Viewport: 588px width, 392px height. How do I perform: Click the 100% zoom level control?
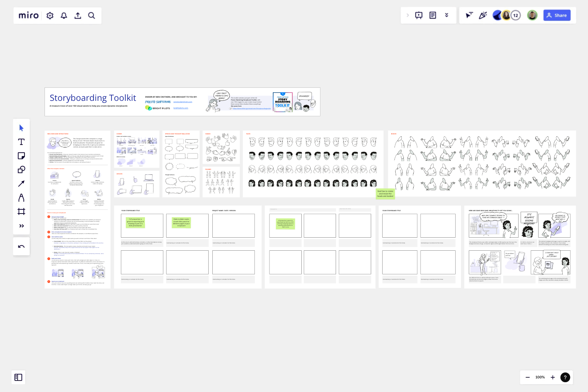point(540,377)
